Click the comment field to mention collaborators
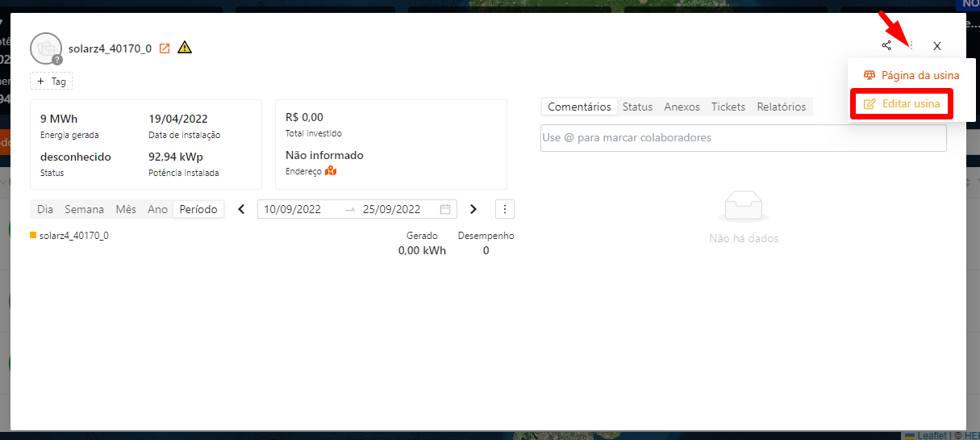The width and height of the screenshot is (980, 440). (743, 138)
